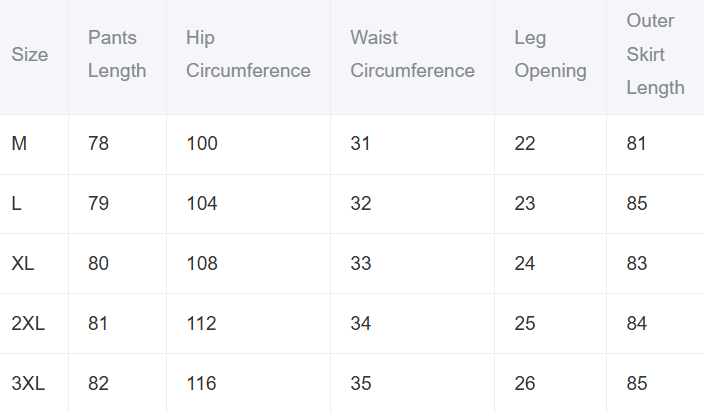Click outer skirt length 83 for XL
The image size is (704, 413).
(x=637, y=264)
